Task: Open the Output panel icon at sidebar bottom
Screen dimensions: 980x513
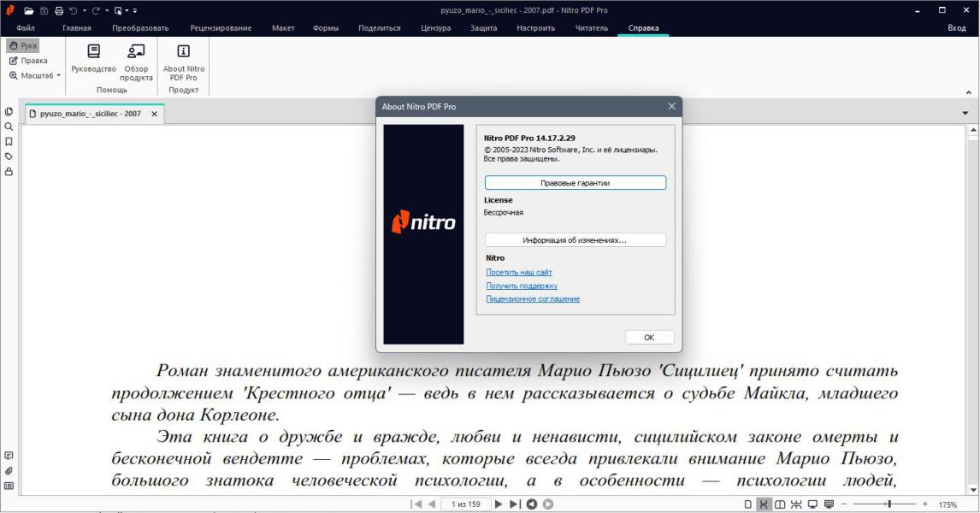Action: coord(9,486)
